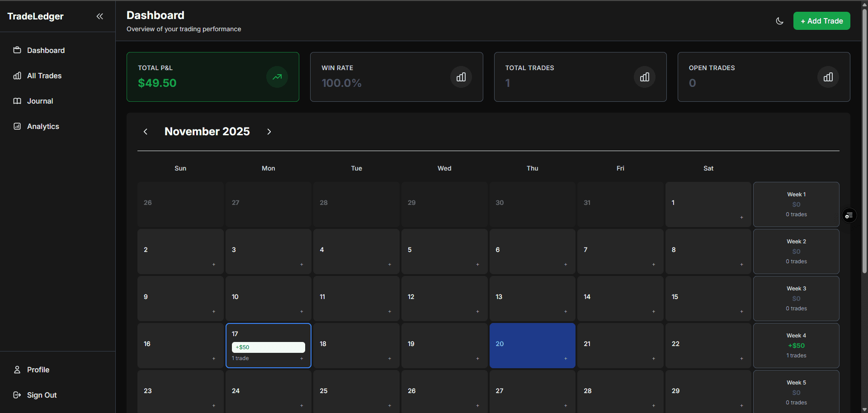
Task: Open the Dashboard sidebar item
Action: 46,50
